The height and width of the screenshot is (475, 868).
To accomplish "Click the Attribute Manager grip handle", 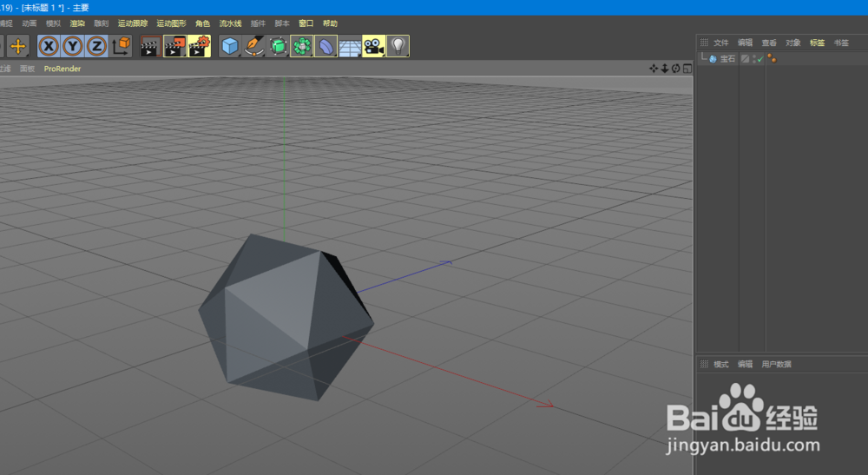I will (704, 364).
